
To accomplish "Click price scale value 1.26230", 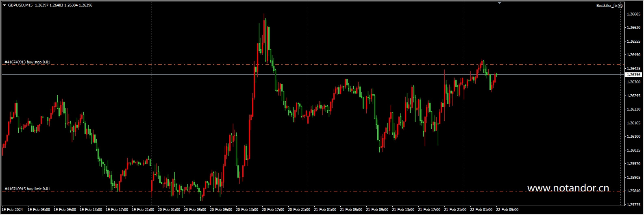I will click(634, 109).
